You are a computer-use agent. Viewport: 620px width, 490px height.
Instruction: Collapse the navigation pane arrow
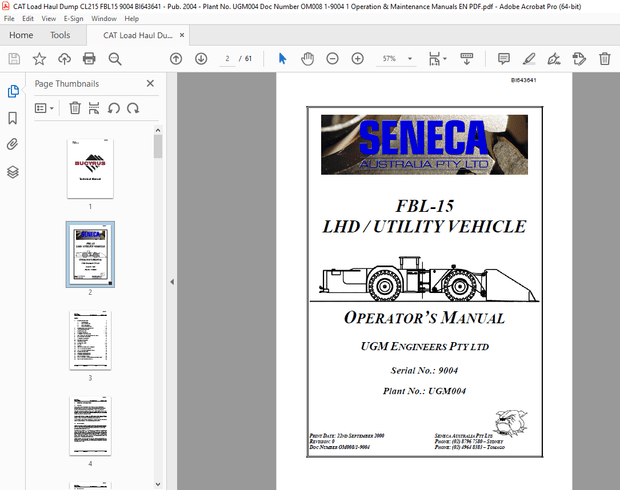click(172, 282)
